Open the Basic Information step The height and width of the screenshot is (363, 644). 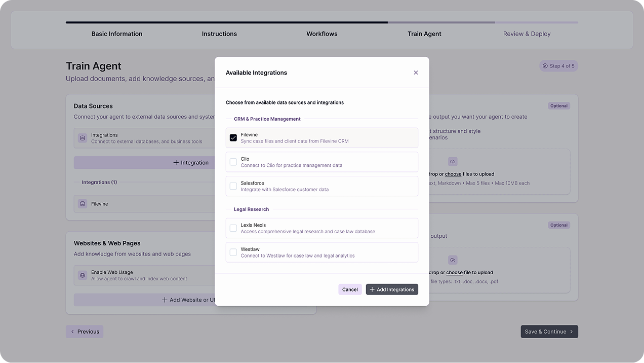(117, 34)
